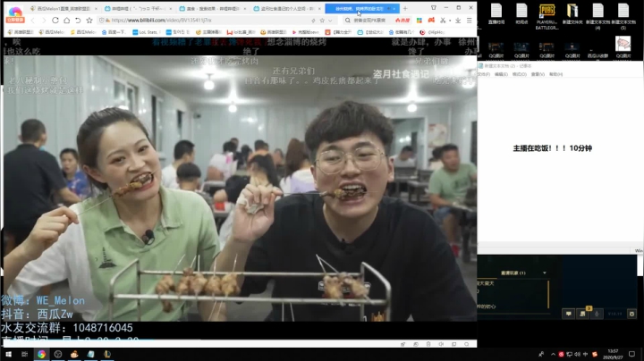Image resolution: width=644 pixels, height=361 pixels.
Task: Switch to the 西瓜Melon live tab
Action: point(64,9)
